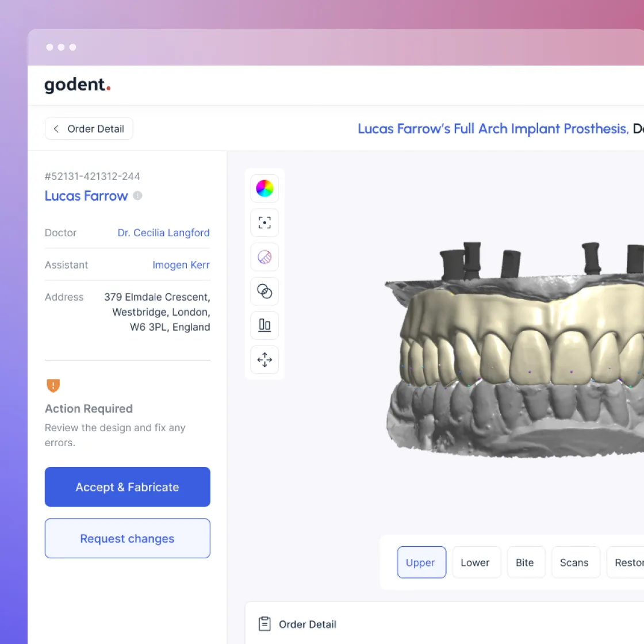Toggle the striped sphere transparency icon
This screenshot has height=644, width=644.
point(264,257)
